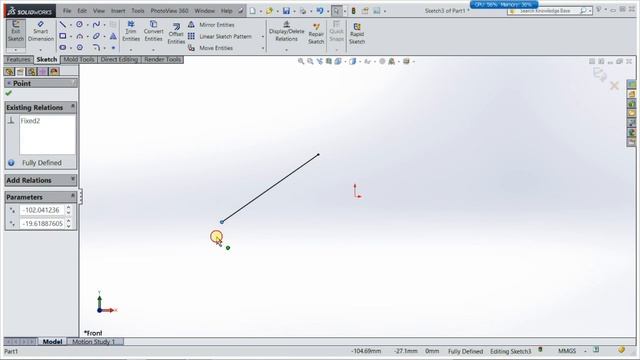
Task: Click the green checkmark to accept Point
Action: [9, 93]
